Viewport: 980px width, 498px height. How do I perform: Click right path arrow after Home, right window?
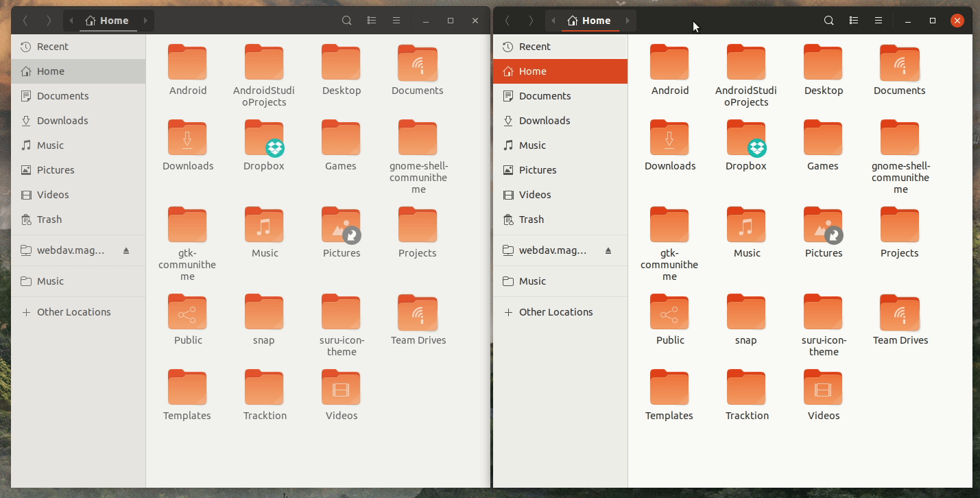click(628, 21)
